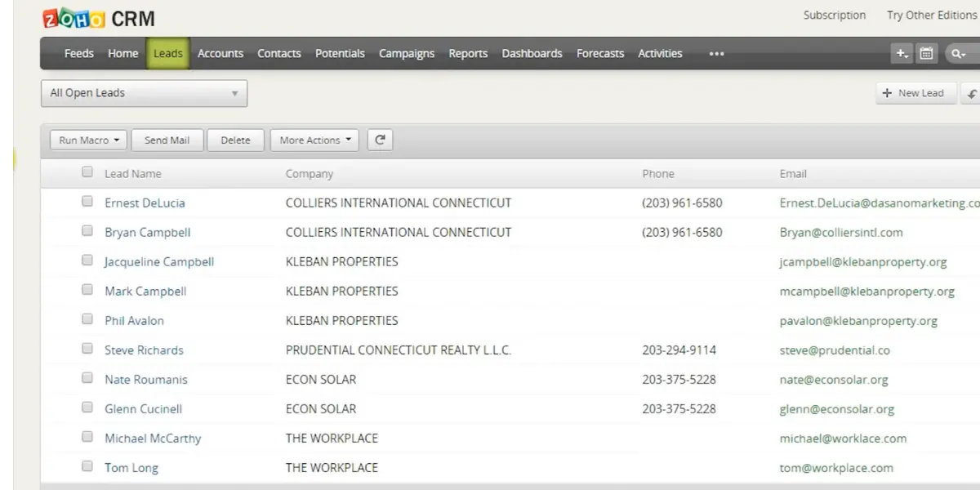Click the michael@worklace.com email
The height and width of the screenshot is (490, 980).
click(x=843, y=439)
